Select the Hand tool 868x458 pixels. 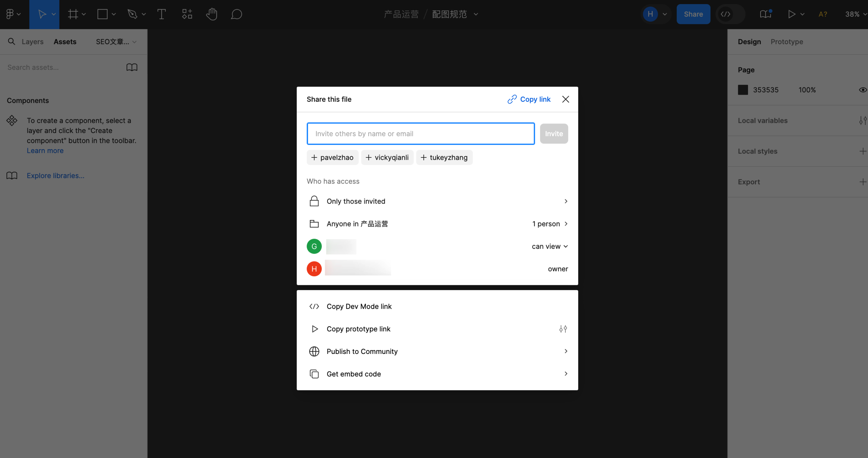211,14
